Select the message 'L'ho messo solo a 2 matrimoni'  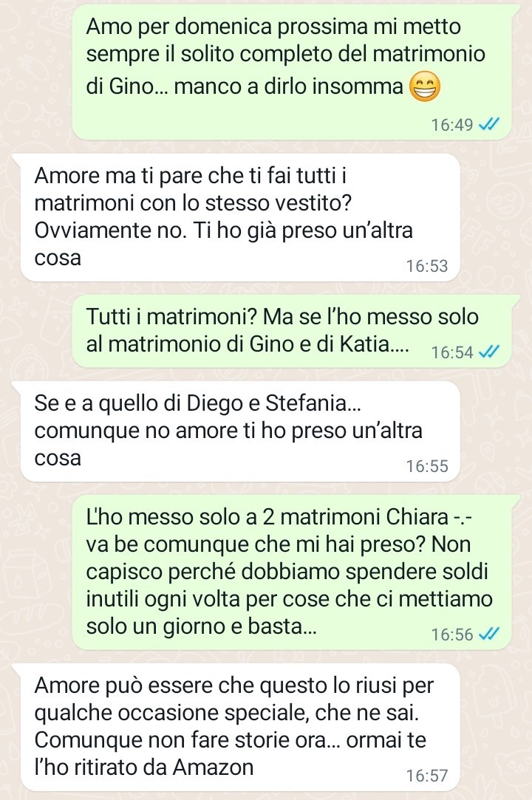pos(292,572)
